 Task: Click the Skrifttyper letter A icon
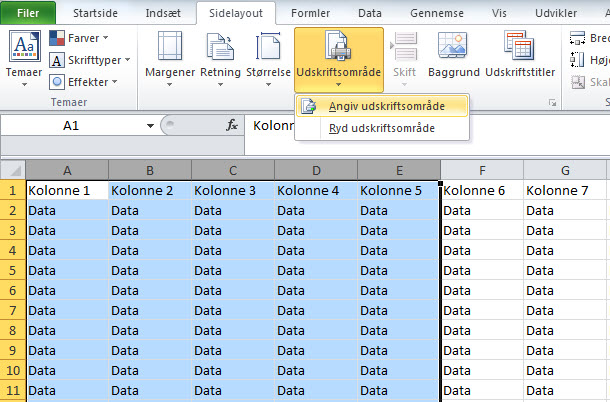point(57,60)
